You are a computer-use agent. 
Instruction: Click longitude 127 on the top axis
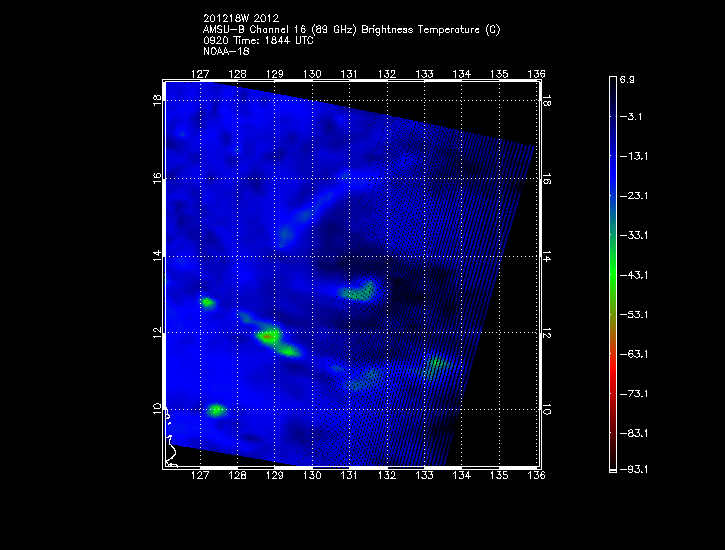tap(200, 74)
